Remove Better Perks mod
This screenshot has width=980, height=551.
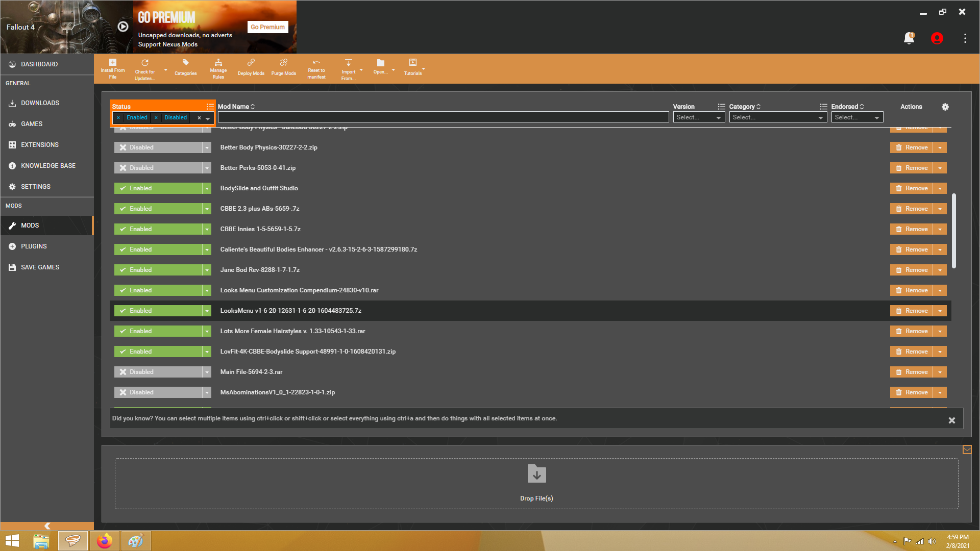(912, 168)
